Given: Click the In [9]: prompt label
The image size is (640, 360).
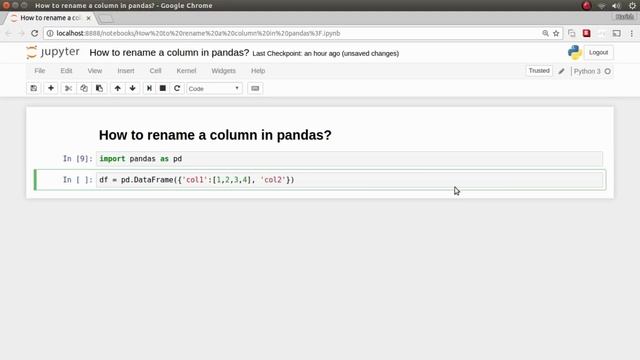Looking at the screenshot, I should (78, 159).
